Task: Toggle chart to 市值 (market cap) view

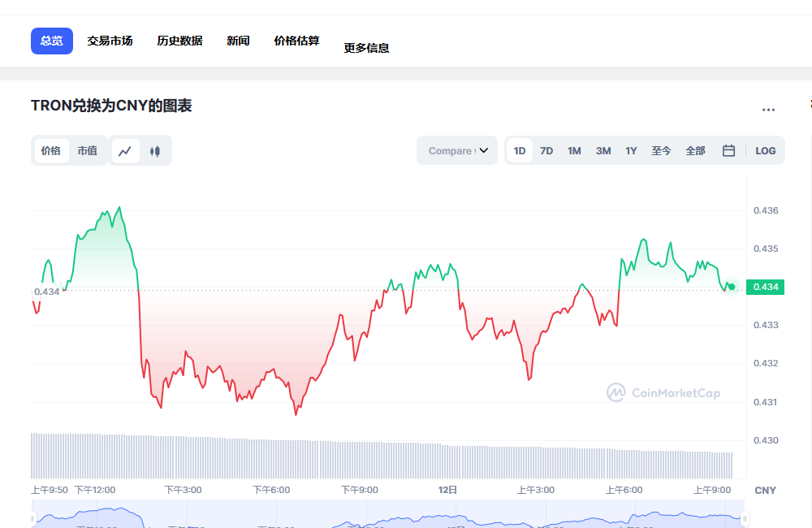Action: click(88, 151)
